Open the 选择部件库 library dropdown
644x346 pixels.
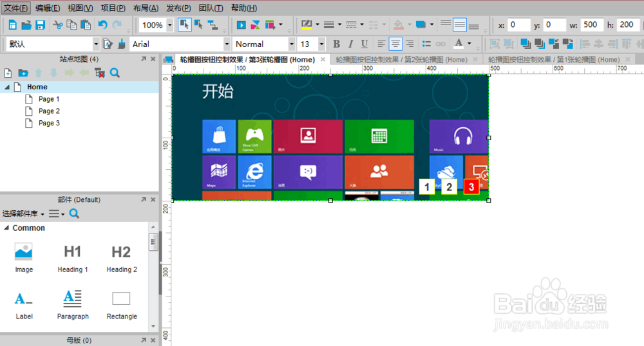tap(23, 214)
